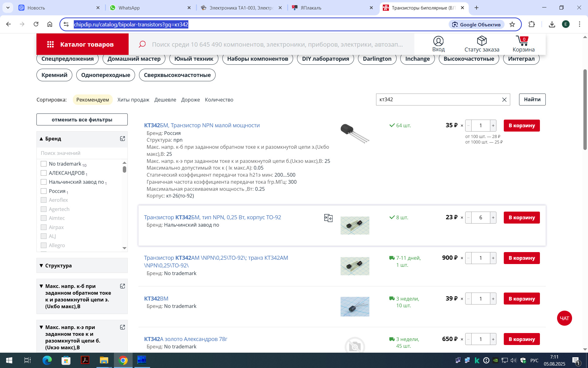Check the No trademark brand checkbox
The width and height of the screenshot is (588, 368).
(44, 164)
